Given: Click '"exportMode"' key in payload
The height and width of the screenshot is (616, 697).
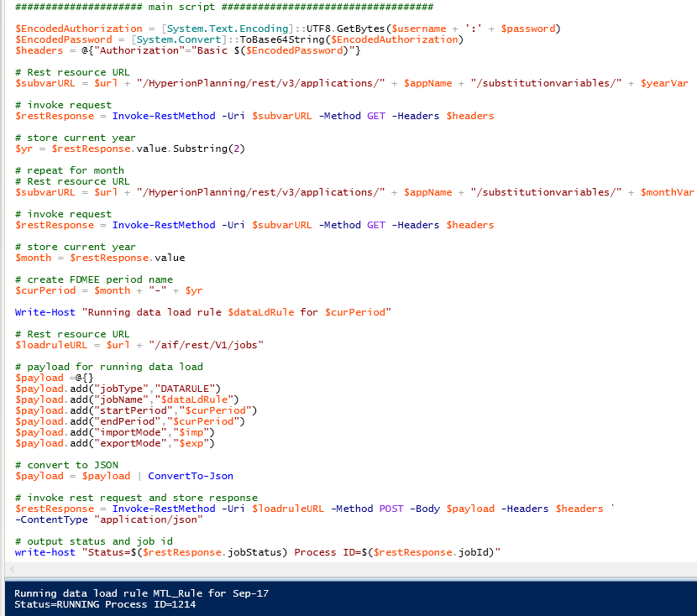Looking at the screenshot, I should tap(130, 444).
